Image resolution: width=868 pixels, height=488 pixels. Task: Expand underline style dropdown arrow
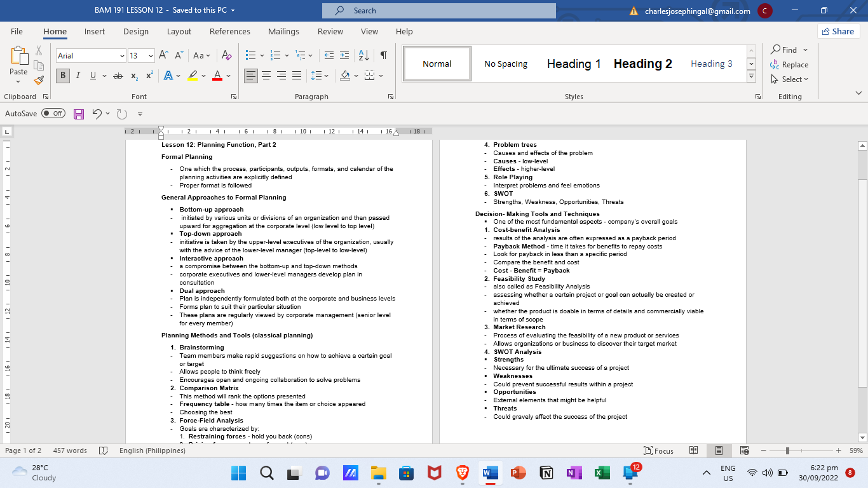coord(104,76)
